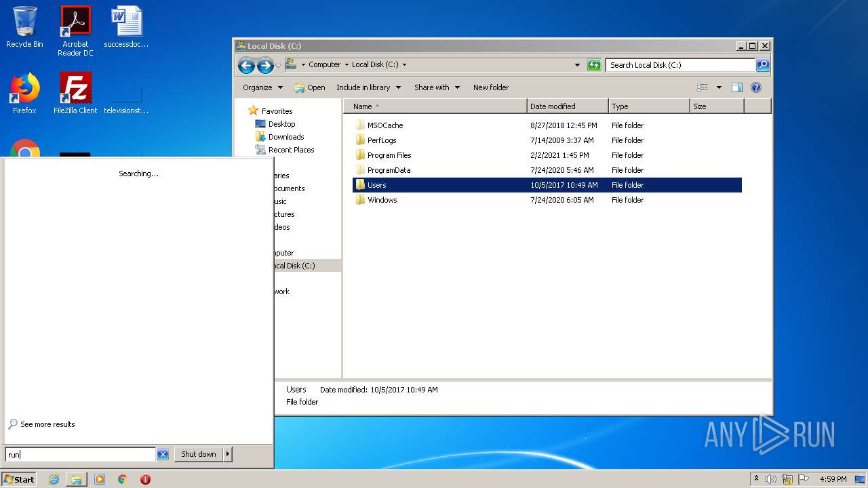Open Windows Media Player taskbar icon
Image resolution: width=868 pixels, height=488 pixels.
tap(100, 479)
